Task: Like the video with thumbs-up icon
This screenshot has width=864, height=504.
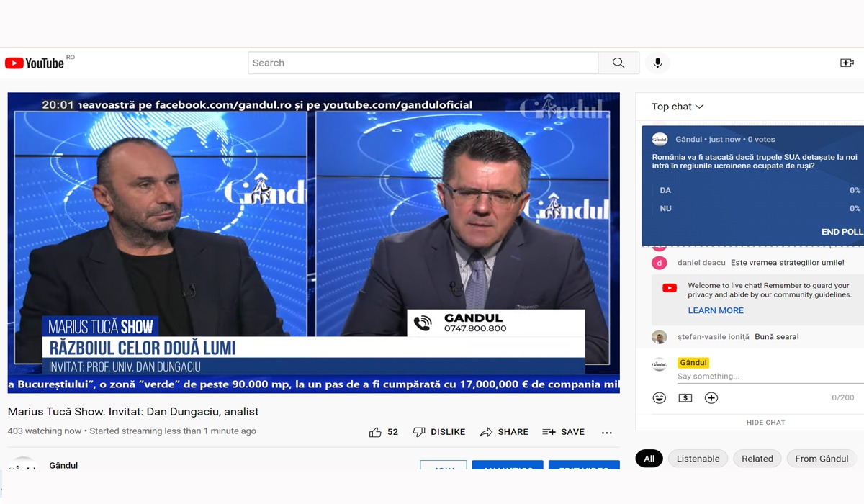Action: click(375, 432)
